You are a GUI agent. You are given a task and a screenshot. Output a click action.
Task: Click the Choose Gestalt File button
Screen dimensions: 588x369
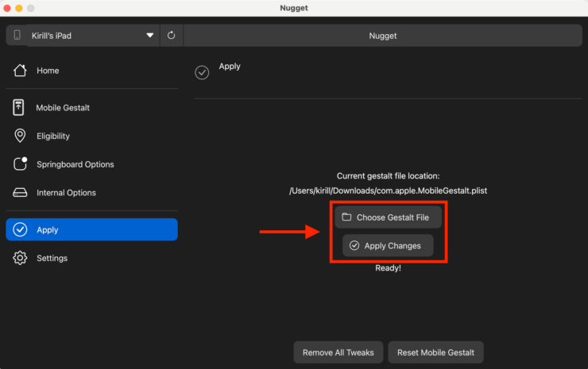(x=388, y=217)
